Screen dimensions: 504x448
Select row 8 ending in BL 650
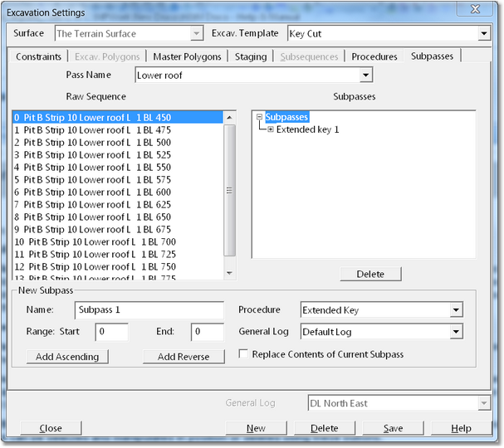tap(118, 217)
